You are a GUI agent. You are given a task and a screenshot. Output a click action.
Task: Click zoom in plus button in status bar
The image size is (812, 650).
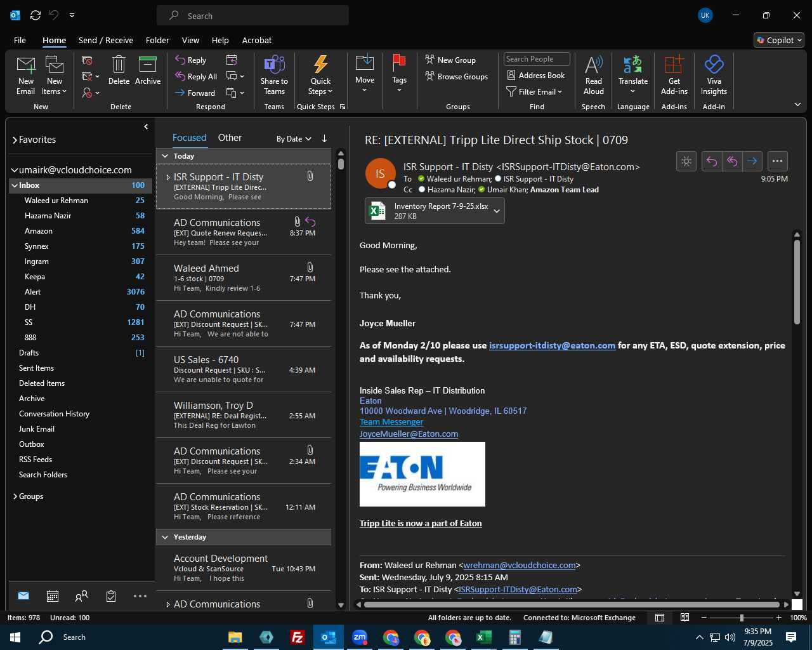[x=779, y=618]
